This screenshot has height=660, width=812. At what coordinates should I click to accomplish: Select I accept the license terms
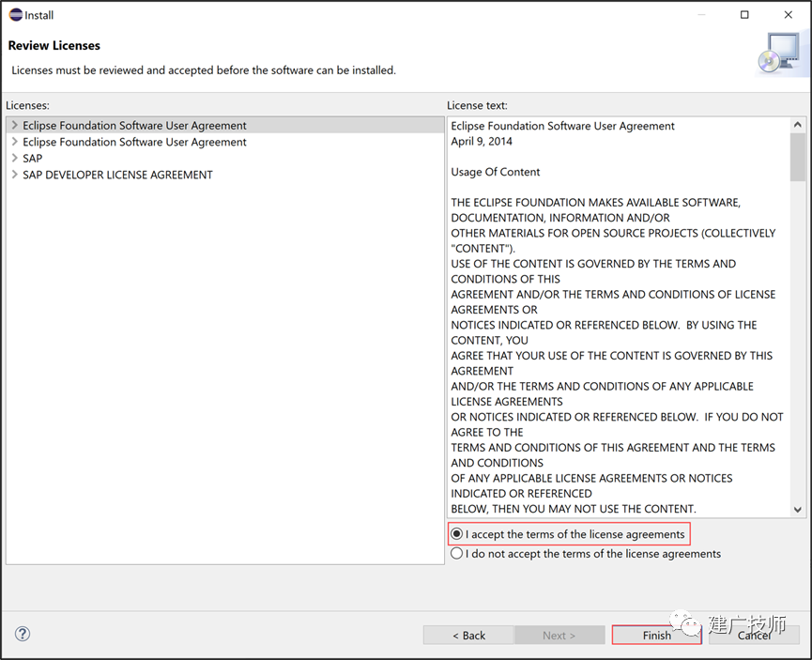(569, 534)
